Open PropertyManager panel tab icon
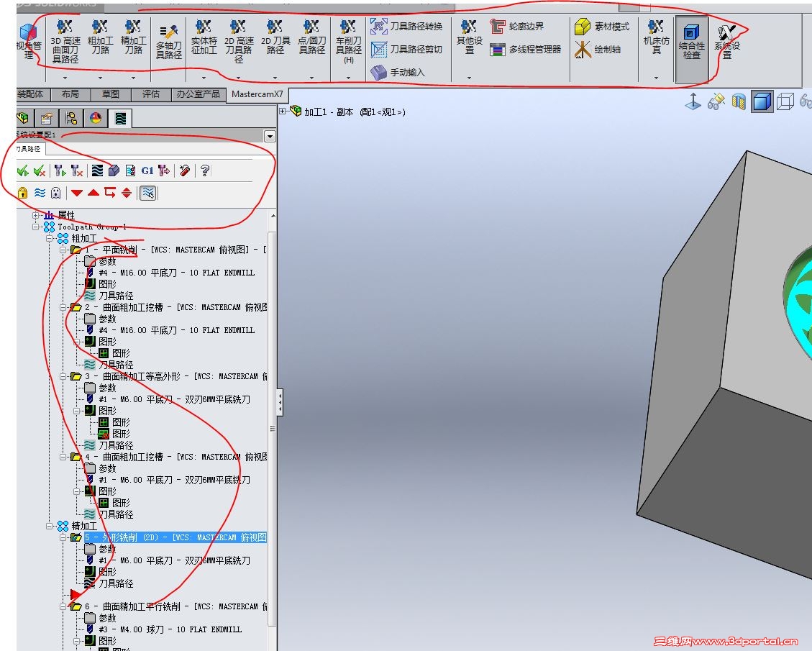The height and width of the screenshot is (651, 812). click(47, 119)
